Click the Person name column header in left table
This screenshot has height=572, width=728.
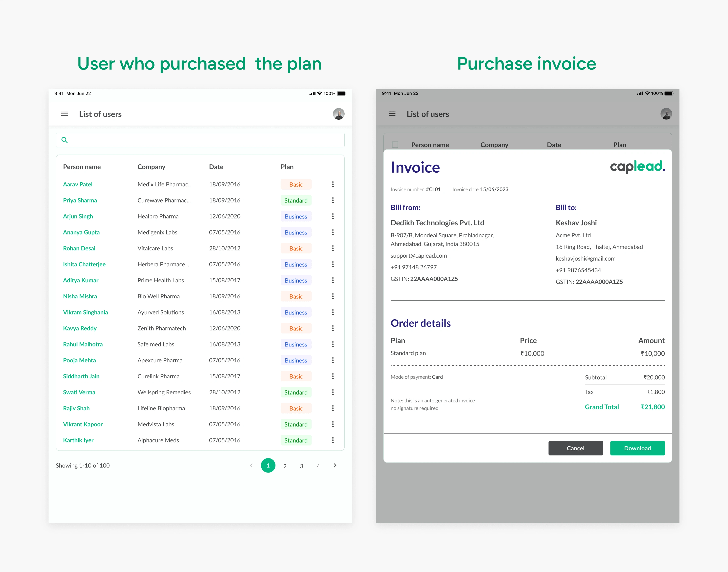click(82, 167)
